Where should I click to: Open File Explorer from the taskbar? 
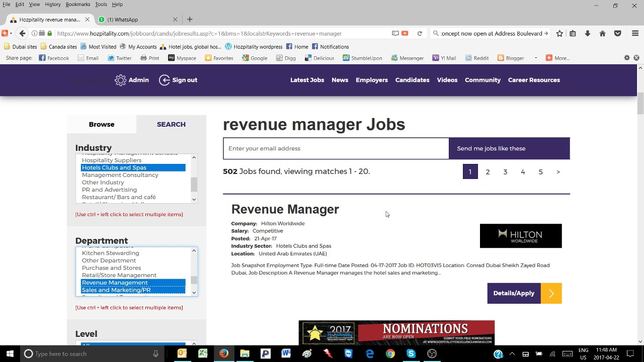pos(245,353)
